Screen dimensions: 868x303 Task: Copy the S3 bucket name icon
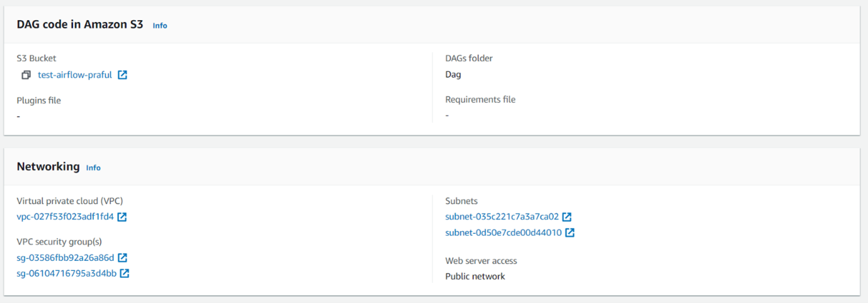click(x=26, y=75)
